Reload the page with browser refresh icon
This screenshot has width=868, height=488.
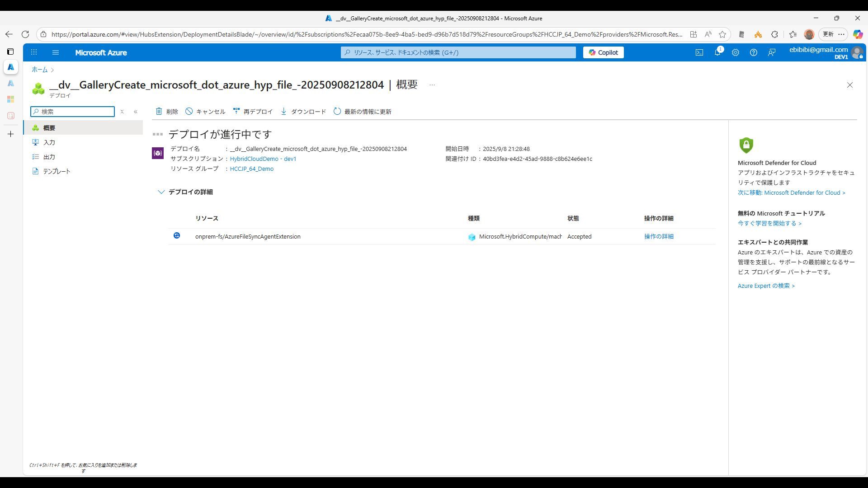tap(25, 34)
